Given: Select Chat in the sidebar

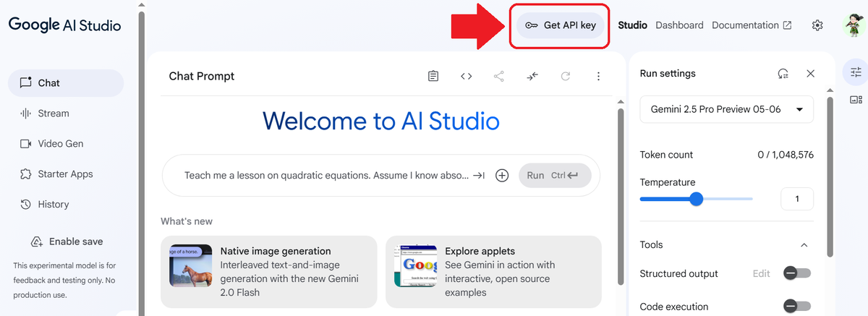Looking at the screenshot, I should coord(66,83).
